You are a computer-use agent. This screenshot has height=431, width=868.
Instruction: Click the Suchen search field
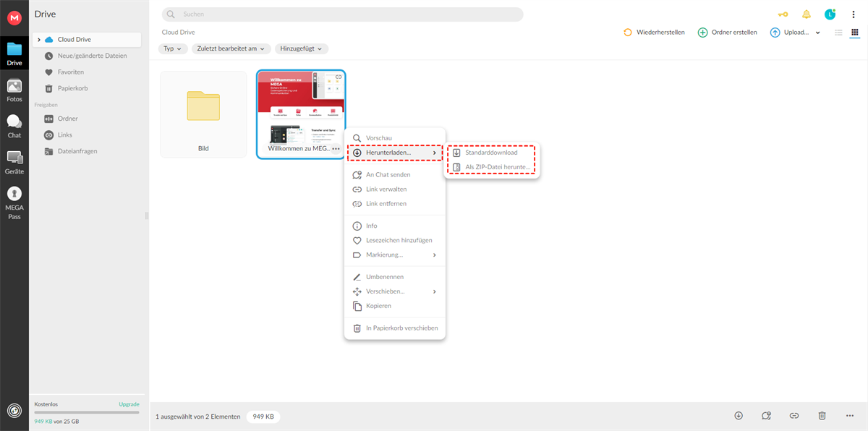click(x=342, y=14)
